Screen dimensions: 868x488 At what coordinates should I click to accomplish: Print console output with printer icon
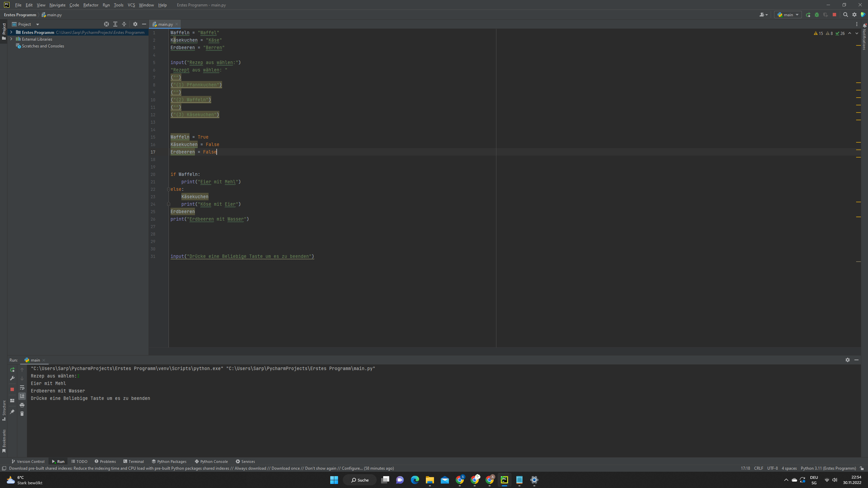click(22, 405)
